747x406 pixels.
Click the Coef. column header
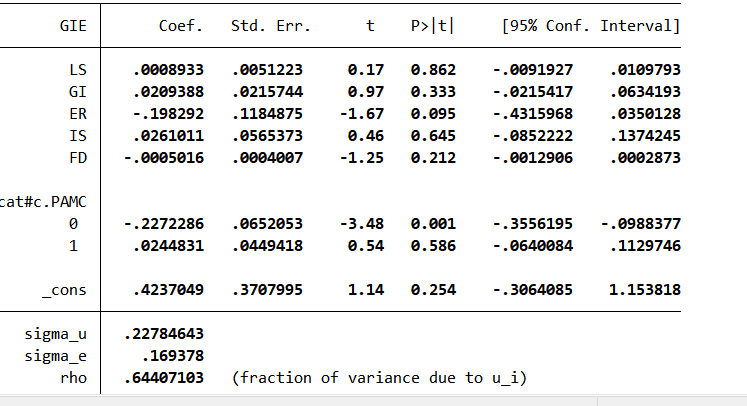point(181,25)
